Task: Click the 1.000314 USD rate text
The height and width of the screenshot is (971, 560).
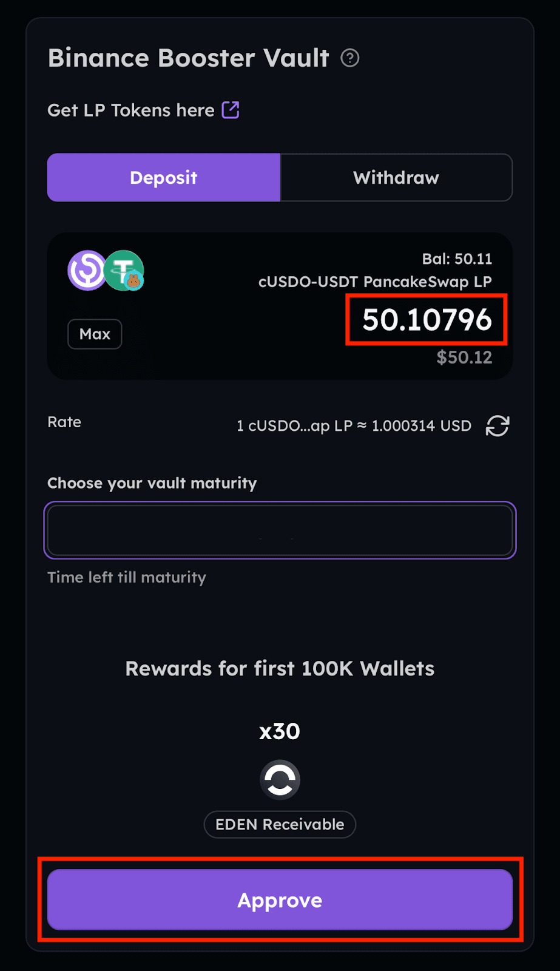Action: [421, 426]
